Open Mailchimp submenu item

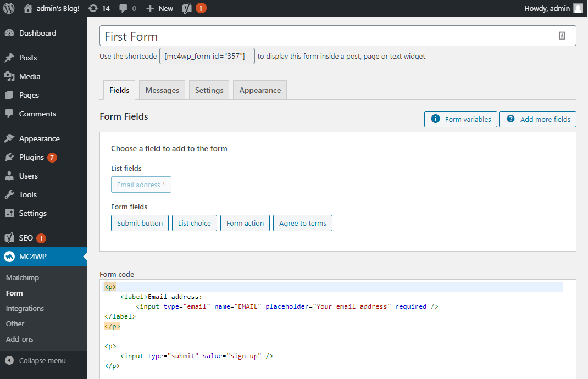[x=23, y=278]
